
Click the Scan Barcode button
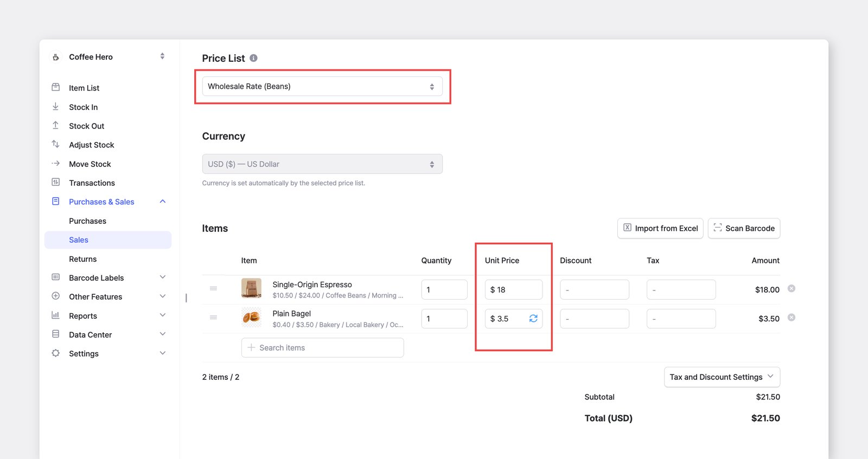click(744, 228)
